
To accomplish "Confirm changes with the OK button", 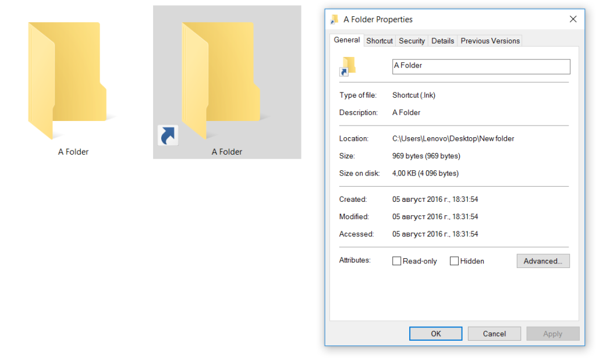I will click(435, 333).
